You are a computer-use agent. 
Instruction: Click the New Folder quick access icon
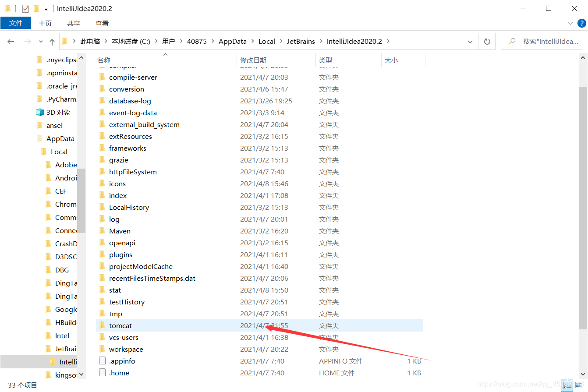click(36, 8)
